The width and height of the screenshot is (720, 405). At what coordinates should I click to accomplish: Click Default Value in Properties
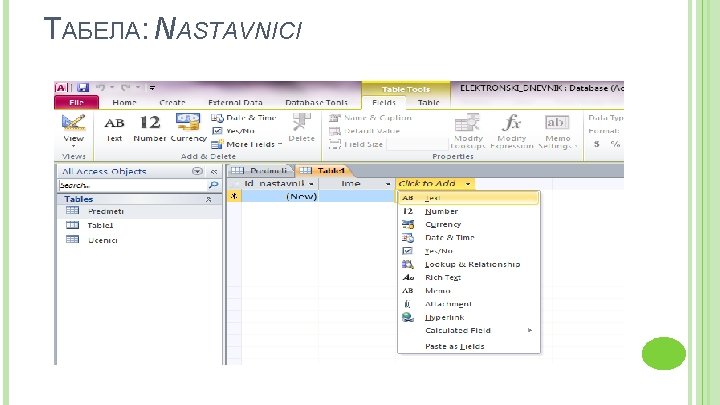365,131
